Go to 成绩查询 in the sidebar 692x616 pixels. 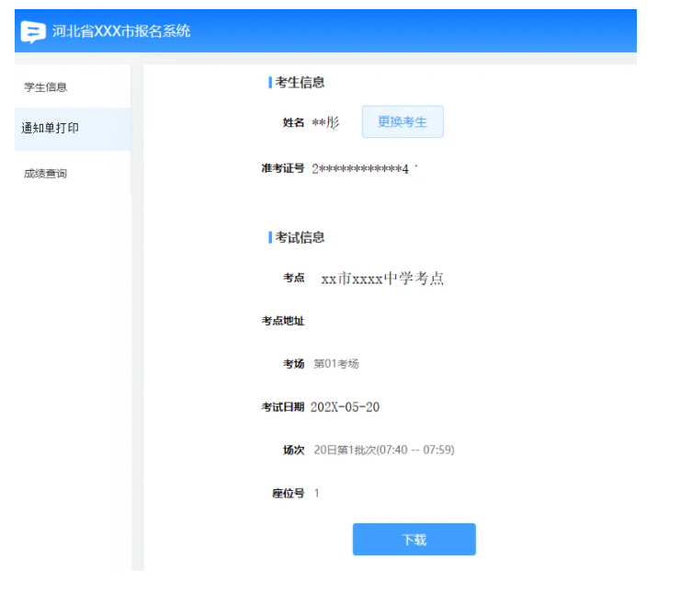tap(46, 174)
